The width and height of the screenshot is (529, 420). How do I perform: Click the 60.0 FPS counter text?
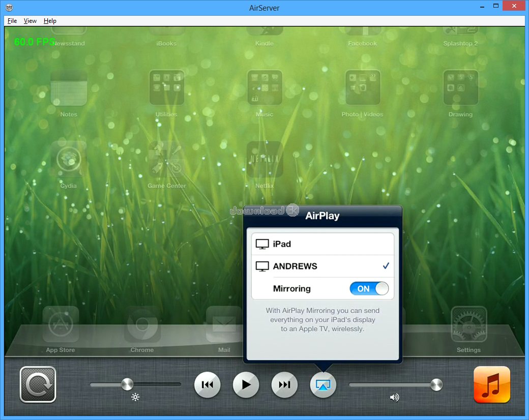(x=35, y=42)
